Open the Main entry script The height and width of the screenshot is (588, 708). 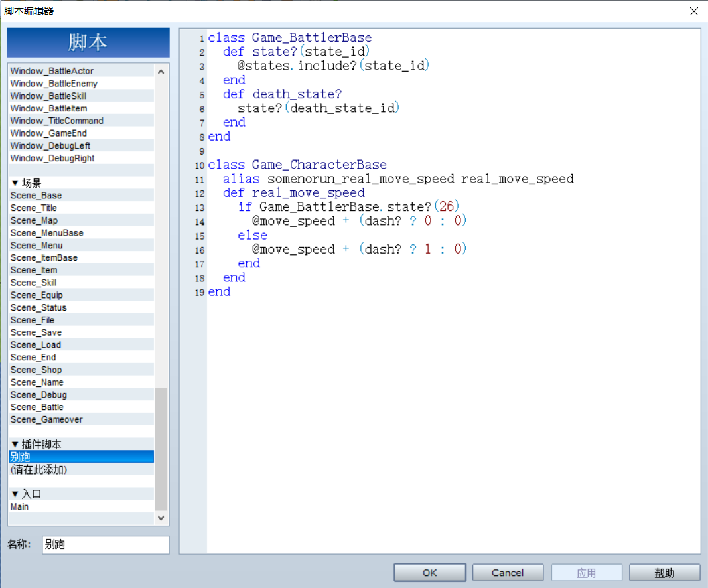point(81,507)
